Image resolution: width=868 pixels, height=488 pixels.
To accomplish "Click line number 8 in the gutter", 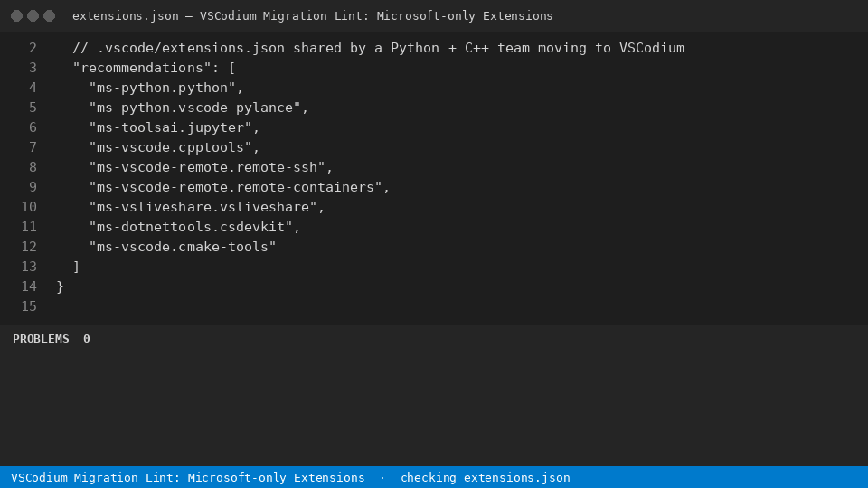I will (x=33, y=168).
